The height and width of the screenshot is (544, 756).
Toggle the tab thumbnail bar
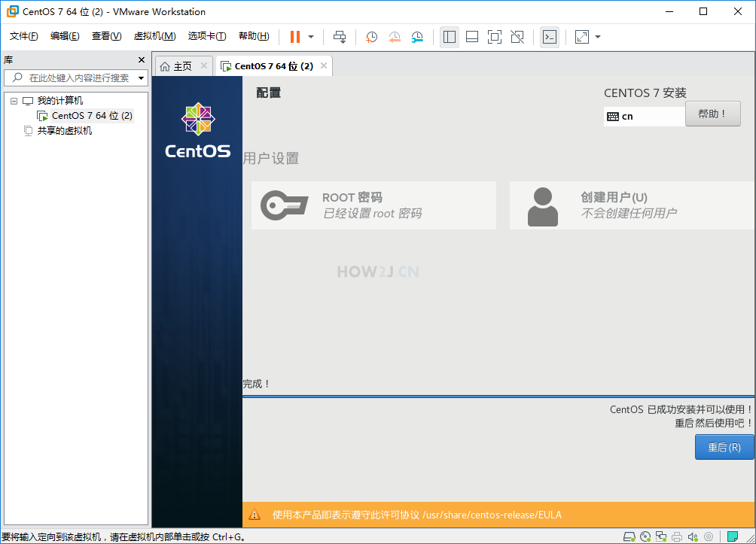point(473,36)
